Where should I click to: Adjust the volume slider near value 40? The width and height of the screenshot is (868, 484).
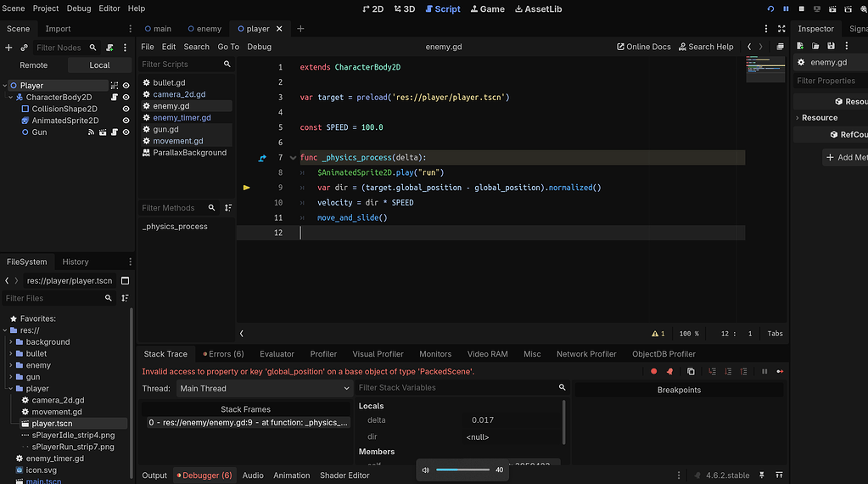click(462, 470)
